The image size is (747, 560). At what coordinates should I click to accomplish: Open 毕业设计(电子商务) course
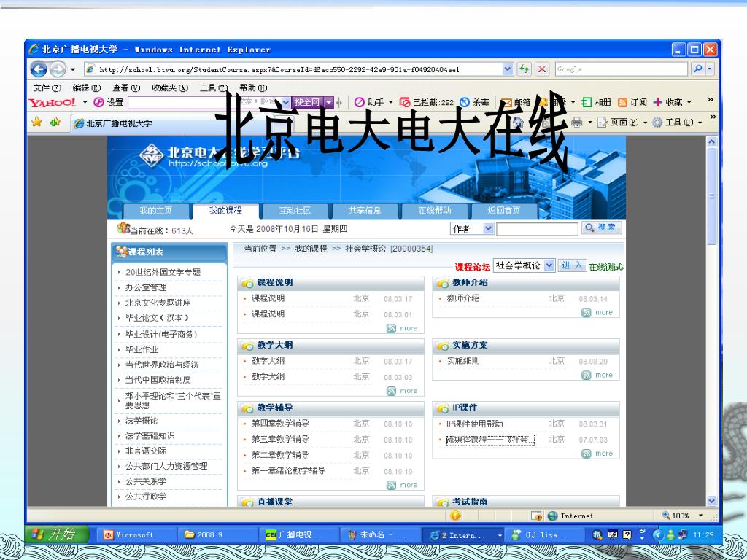click(x=161, y=334)
